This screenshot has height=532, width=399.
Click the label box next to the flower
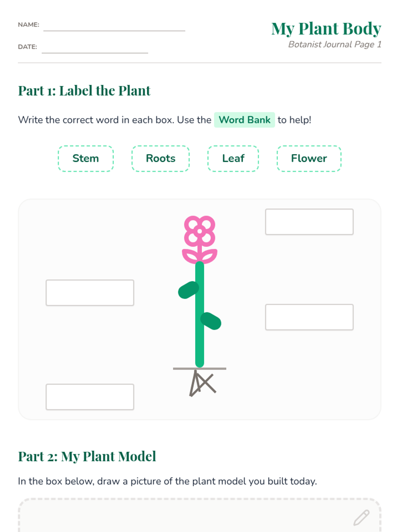pos(309,222)
